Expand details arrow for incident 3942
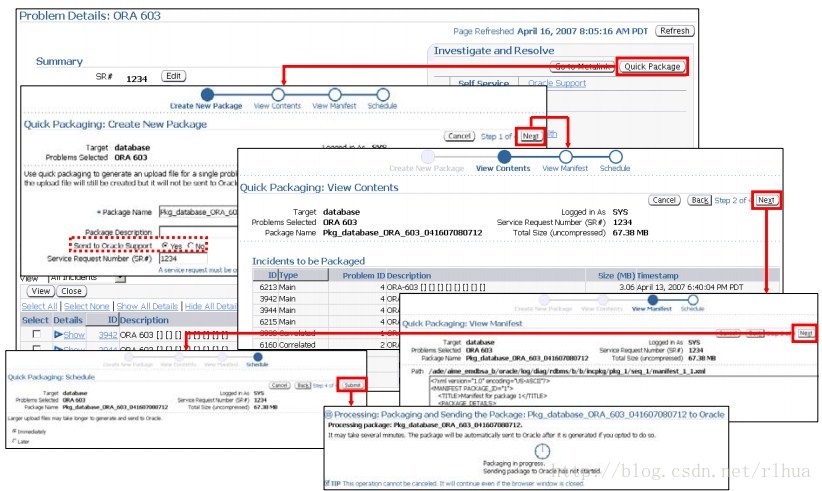Image resolution: width=822 pixels, height=491 pixels. tap(58, 334)
